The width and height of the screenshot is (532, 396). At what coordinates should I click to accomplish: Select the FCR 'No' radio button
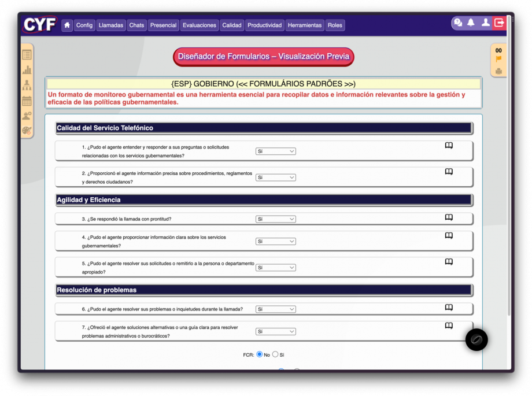[260, 354]
